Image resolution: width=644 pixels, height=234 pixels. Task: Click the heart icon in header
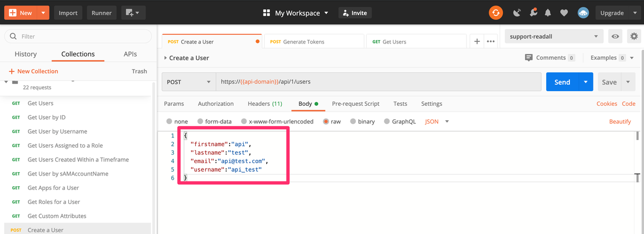click(563, 13)
